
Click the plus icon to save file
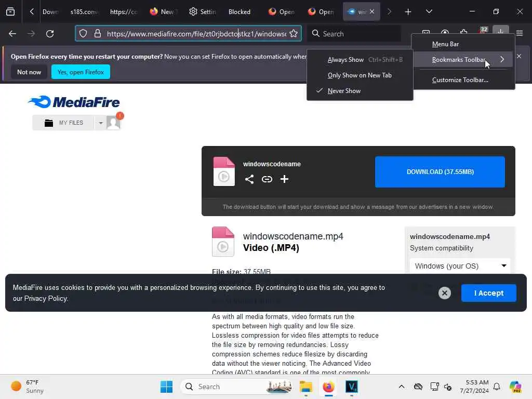pyautogui.click(x=284, y=179)
